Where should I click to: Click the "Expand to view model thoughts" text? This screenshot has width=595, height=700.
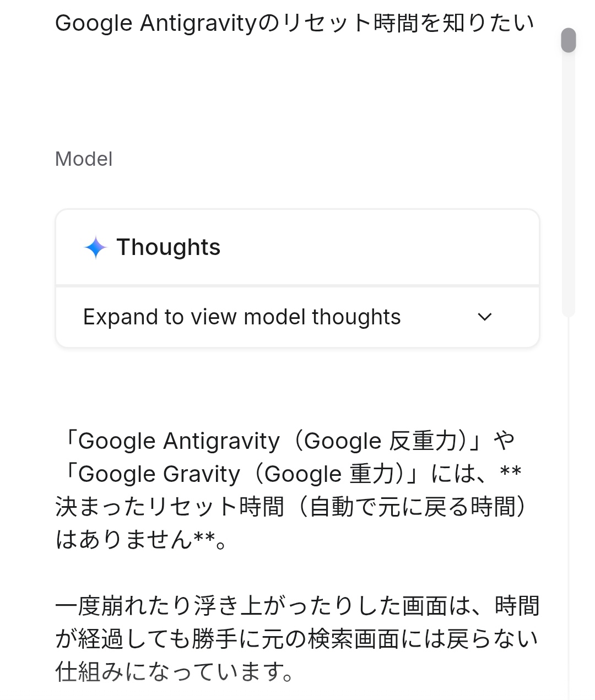point(242,317)
